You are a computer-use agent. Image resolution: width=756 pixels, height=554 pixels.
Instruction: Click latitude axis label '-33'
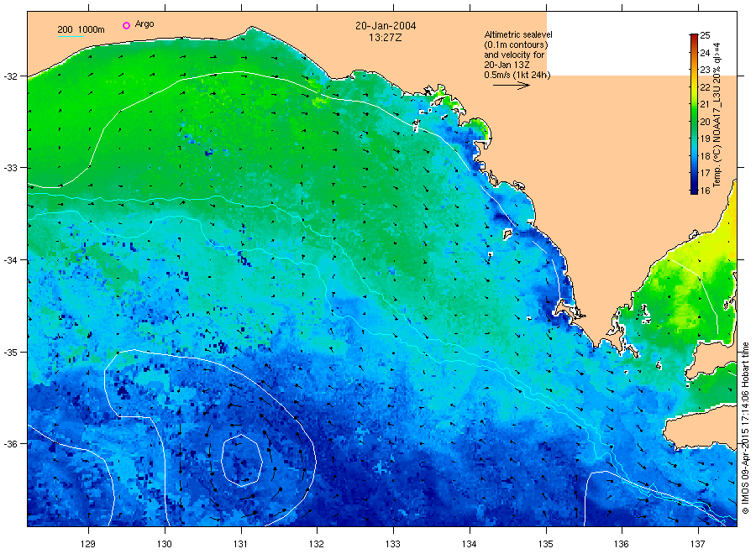point(10,168)
